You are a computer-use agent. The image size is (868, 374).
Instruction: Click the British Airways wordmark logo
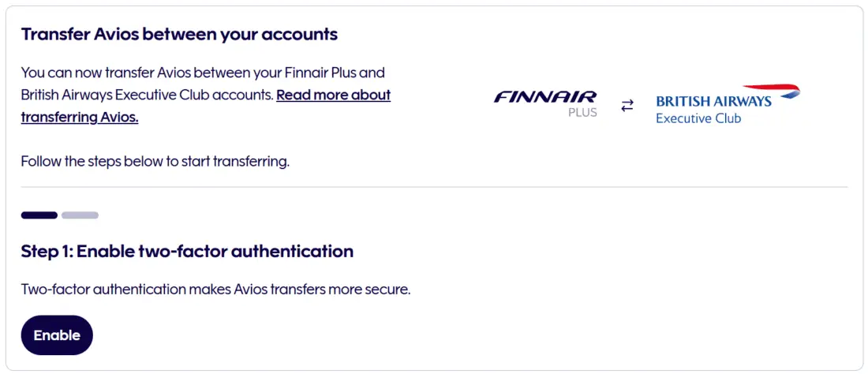[x=713, y=102]
